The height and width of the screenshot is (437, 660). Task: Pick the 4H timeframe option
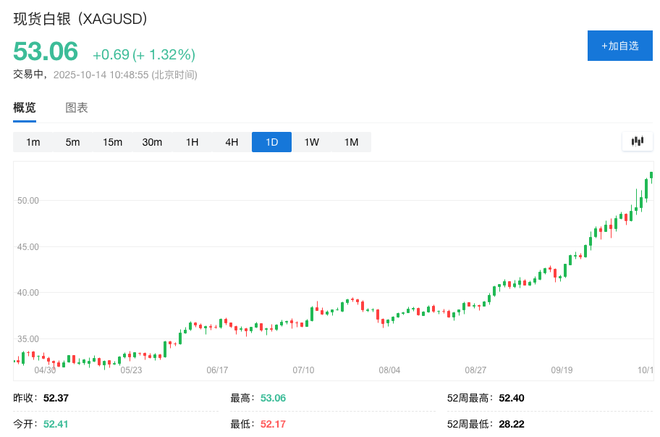click(x=232, y=142)
